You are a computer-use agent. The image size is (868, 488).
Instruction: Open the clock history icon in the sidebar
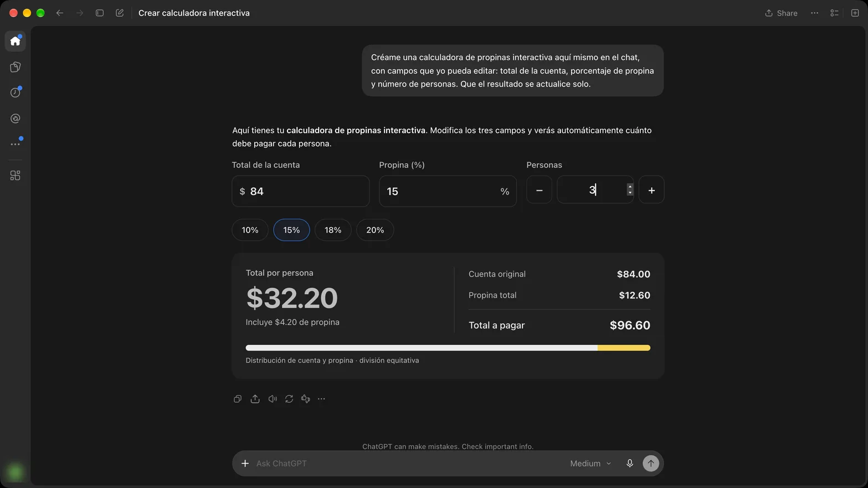16,93
